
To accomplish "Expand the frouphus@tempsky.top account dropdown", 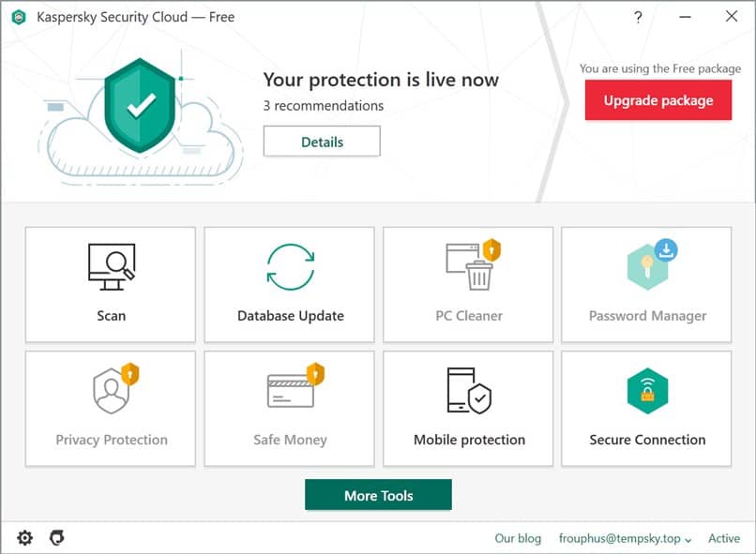I will point(625,539).
